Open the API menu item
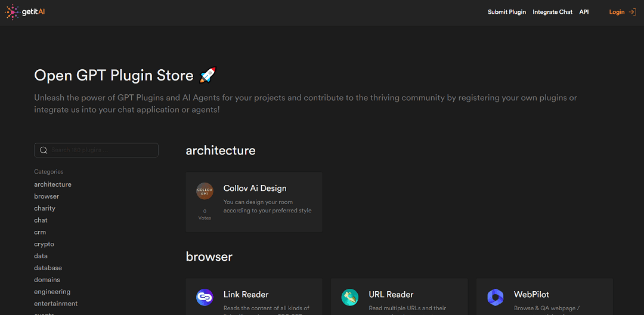 tap(584, 13)
